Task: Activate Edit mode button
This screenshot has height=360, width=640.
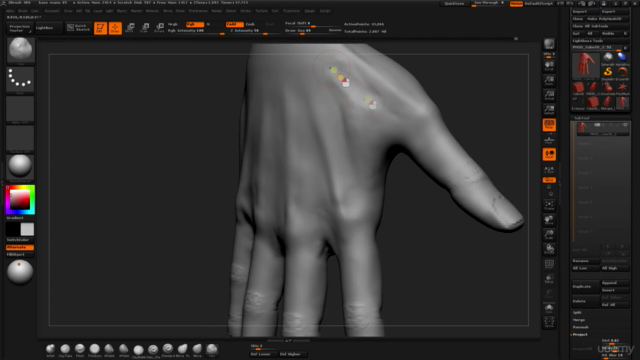Action: [x=100, y=28]
